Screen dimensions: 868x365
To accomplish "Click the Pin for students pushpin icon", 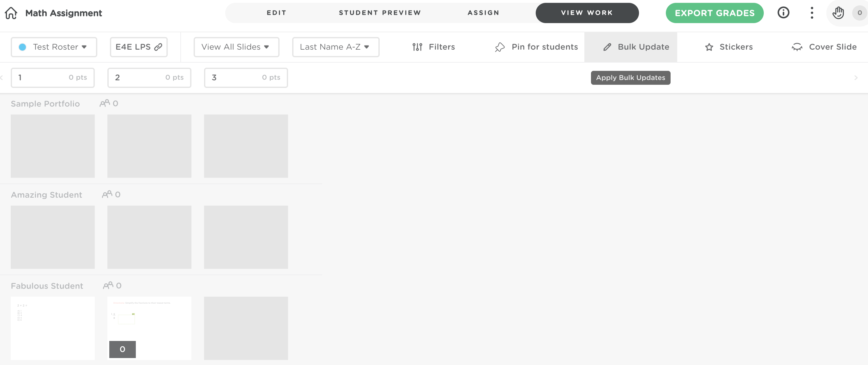I will point(500,47).
